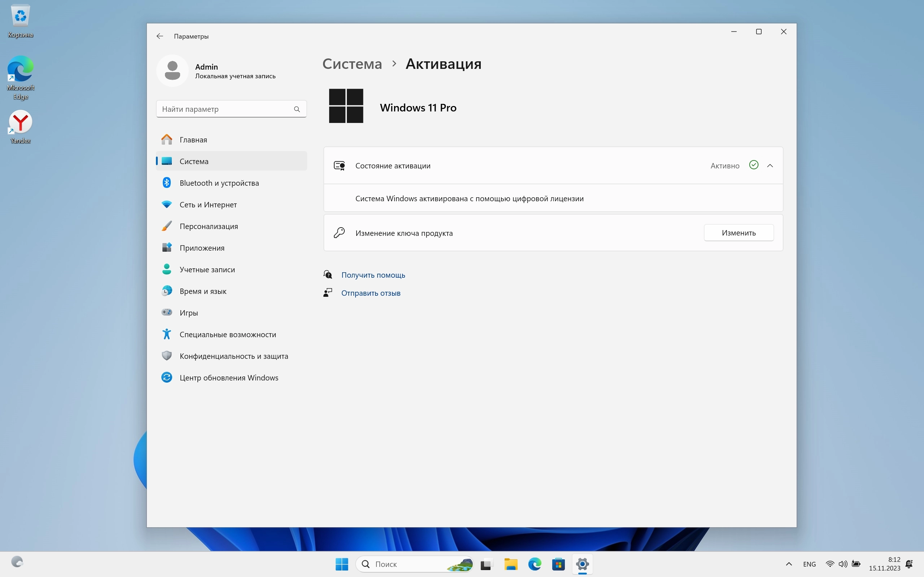This screenshot has width=924, height=577.
Task: Open ENG language switcher in taskbar
Action: [x=809, y=564]
